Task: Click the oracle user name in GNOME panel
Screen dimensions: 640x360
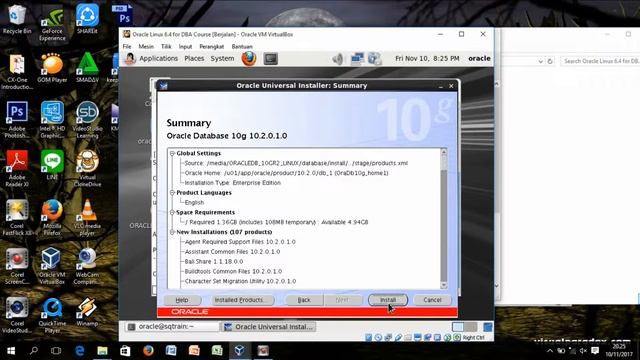Action: pyautogui.click(x=479, y=58)
